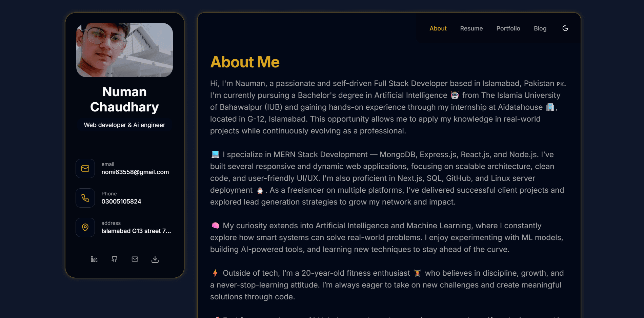Download the CV using the download icon
The image size is (644, 318).
(x=155, y=259)
